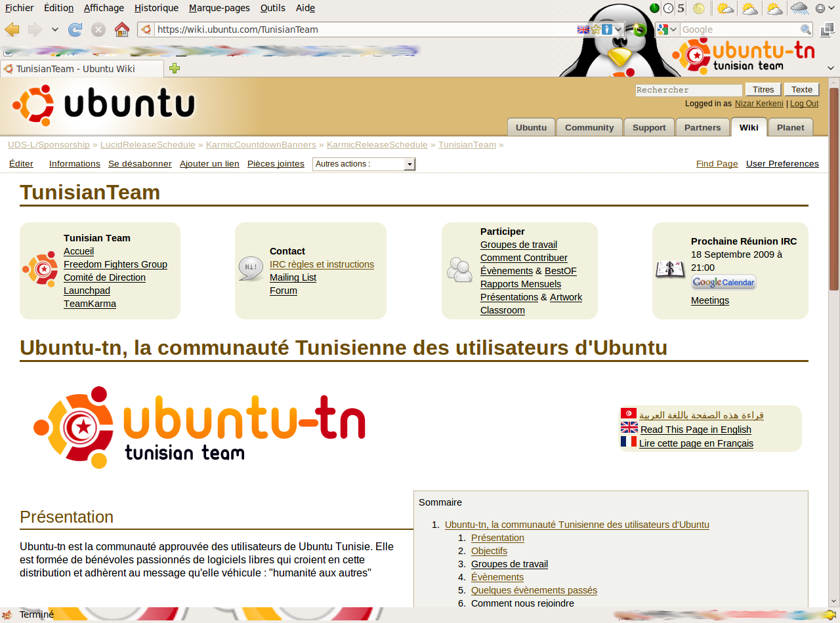
Task: Open the Aide menu
Action: (305, 8)
